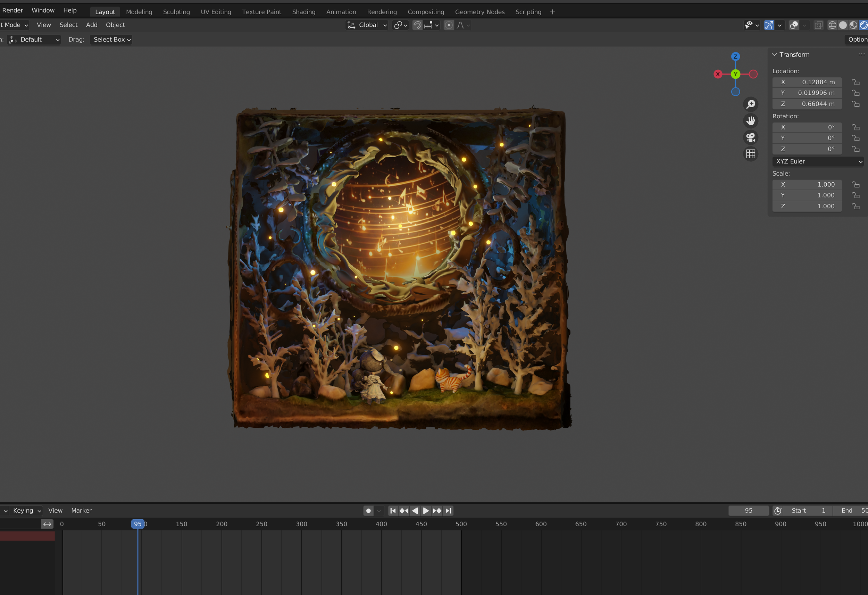Switch to wireframe viewport shading
The height and width of the screenshot is (595, 868).
[x=833, y=25]
